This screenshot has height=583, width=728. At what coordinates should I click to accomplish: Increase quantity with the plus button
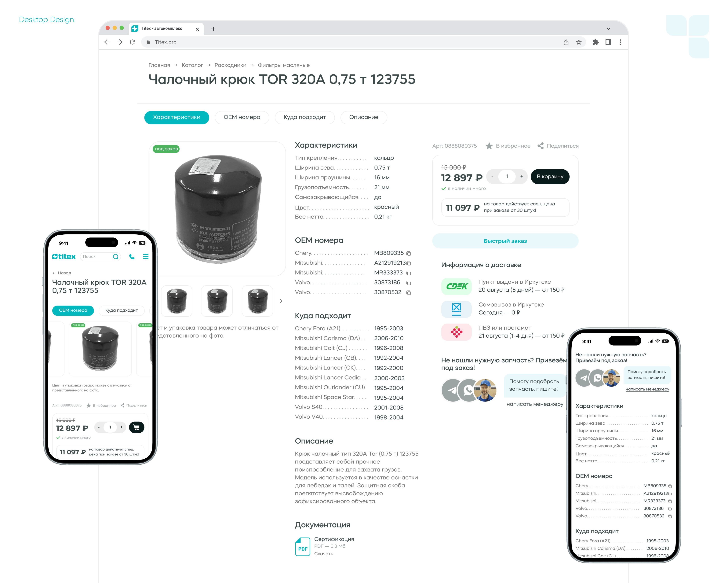[522, 177]
